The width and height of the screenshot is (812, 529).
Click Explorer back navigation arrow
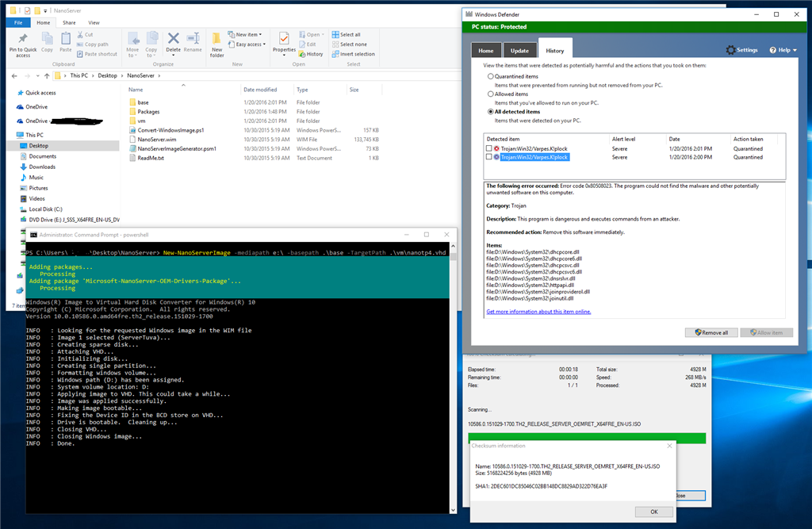tap(14, 75)
